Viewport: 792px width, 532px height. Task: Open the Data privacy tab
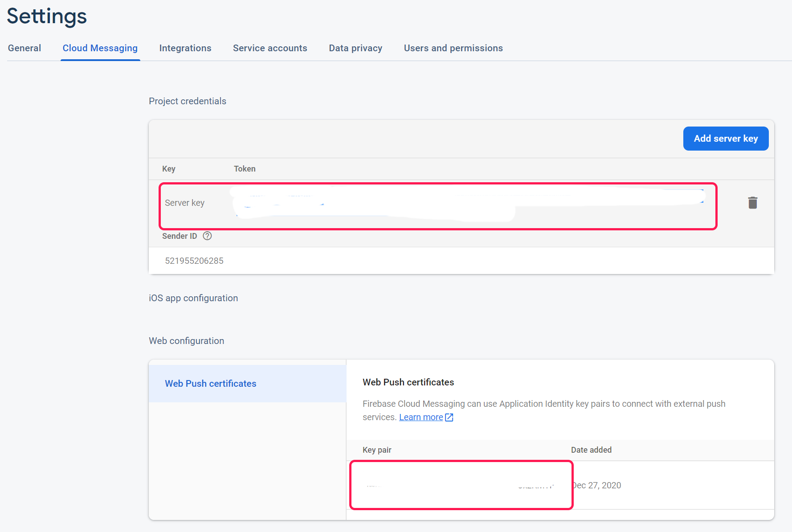[355, 48]
